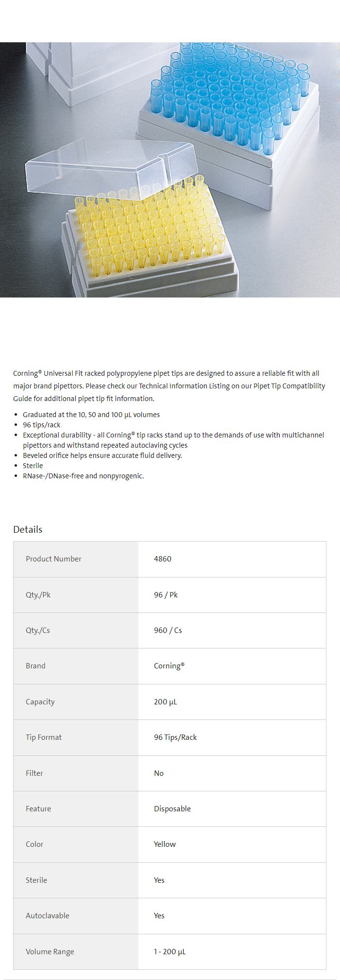Click the Capacity value 200 µL
The width and height of the screenshot is (340, 980).
click(165, 702)
